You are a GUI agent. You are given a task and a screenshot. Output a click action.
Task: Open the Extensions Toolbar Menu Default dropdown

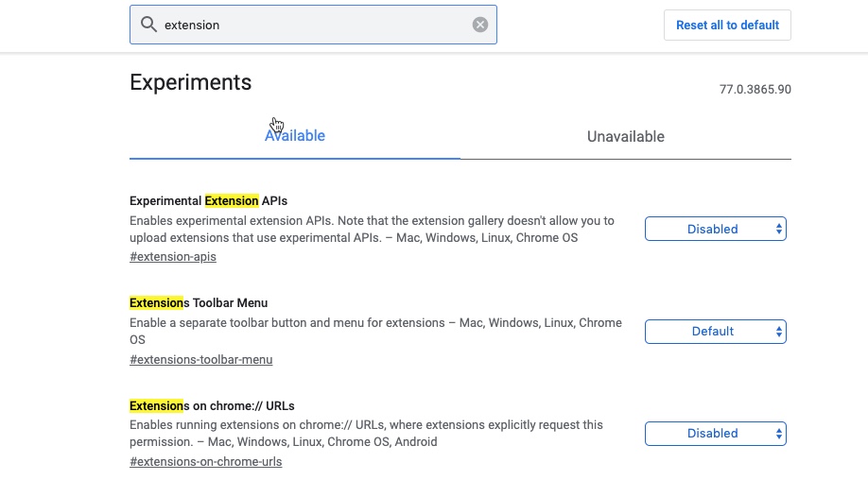tap(715, 332)
